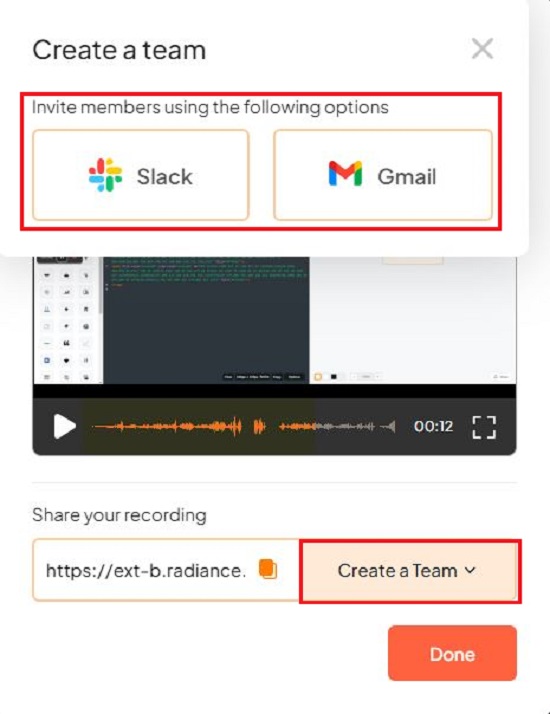Click the 00:12 time display
550x714 pixels.
[x=433, y=427]
